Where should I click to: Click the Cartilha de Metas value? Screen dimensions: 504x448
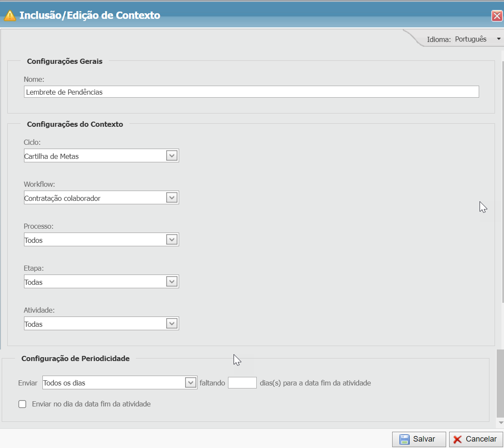[51, 156]
